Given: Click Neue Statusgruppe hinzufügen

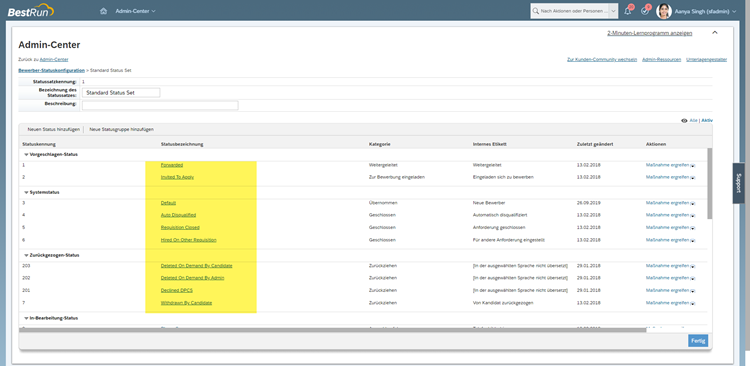Looking at the screenshot, I should 121,130.
